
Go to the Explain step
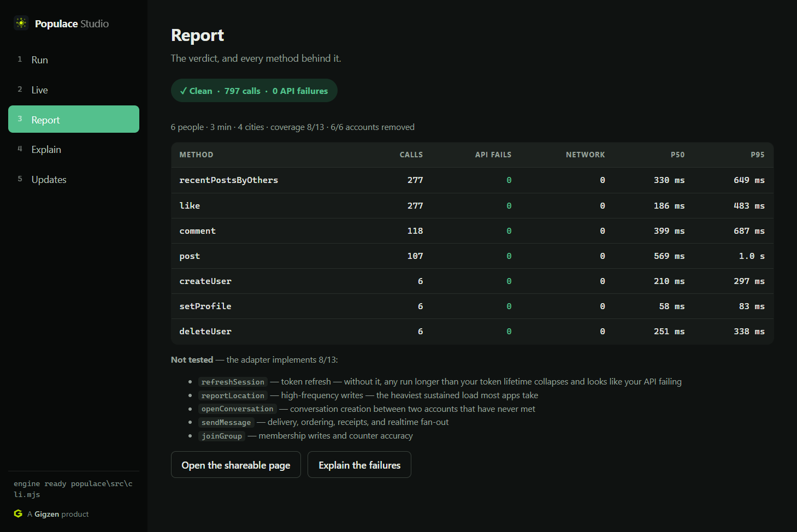pos(74,150)
